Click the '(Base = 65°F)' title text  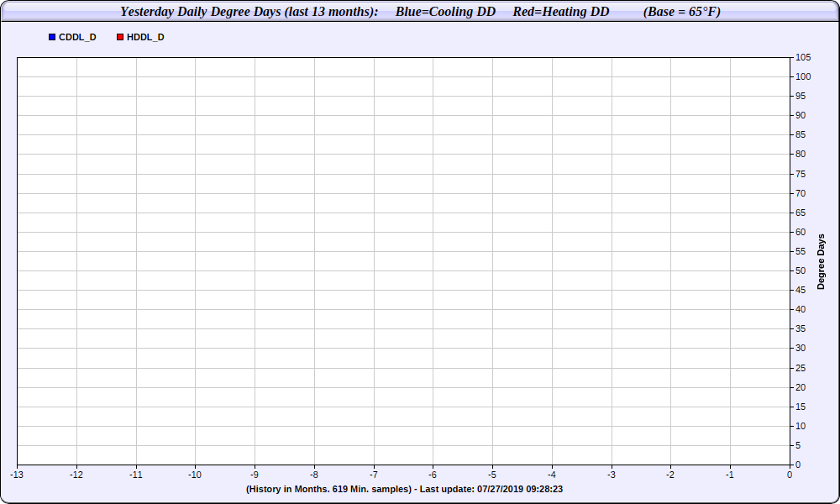pos(682,11)
